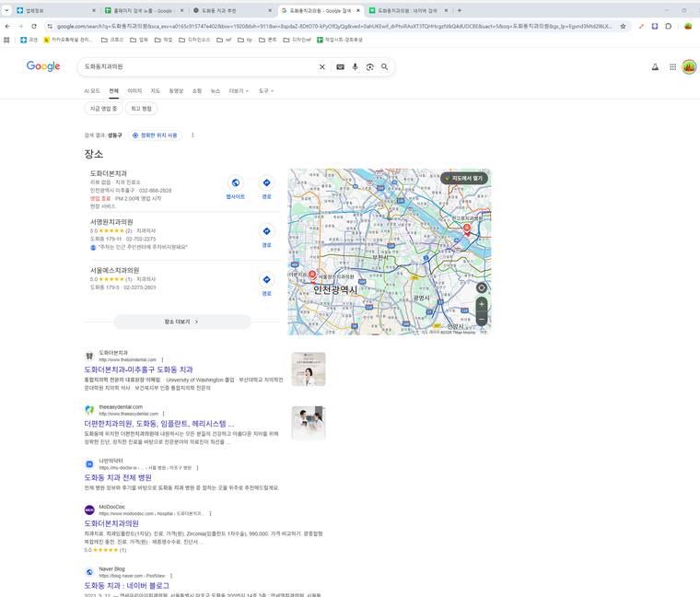Open the 서울예스치과의원 place listing

pyautogui.click(x=114, y=270)
